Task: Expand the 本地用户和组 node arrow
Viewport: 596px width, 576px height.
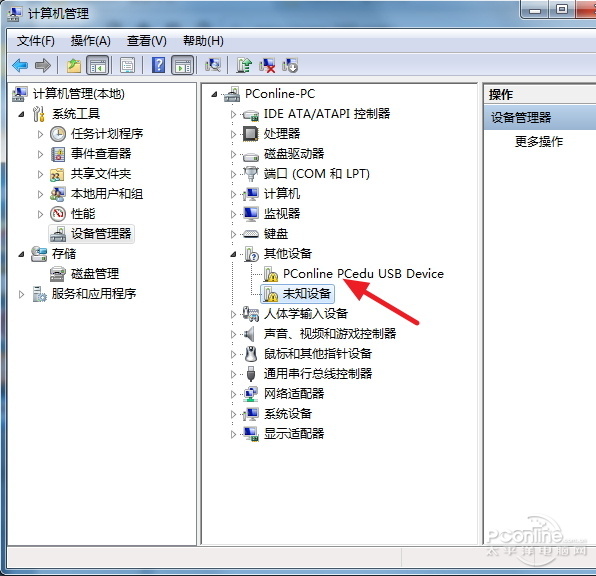Action: coord(40,194)
